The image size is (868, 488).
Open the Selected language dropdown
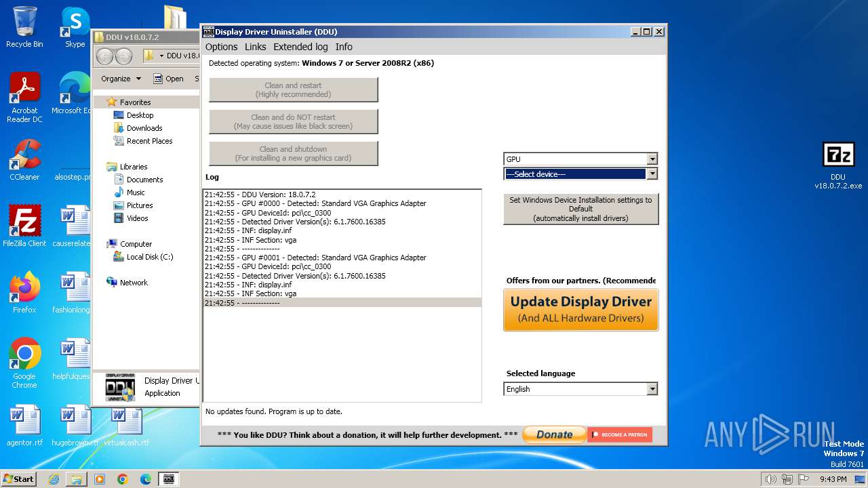tap(652, 389)
